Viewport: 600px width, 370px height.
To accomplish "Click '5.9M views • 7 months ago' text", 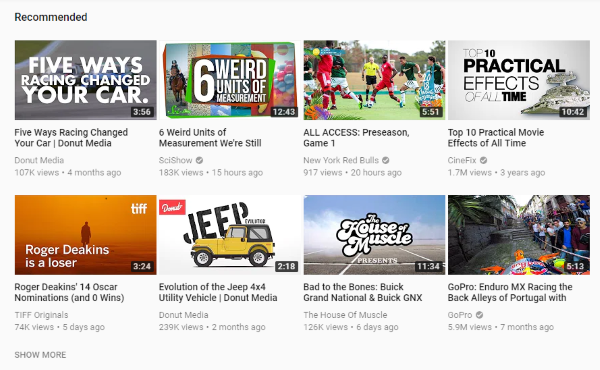I will [x=501, y=327].
